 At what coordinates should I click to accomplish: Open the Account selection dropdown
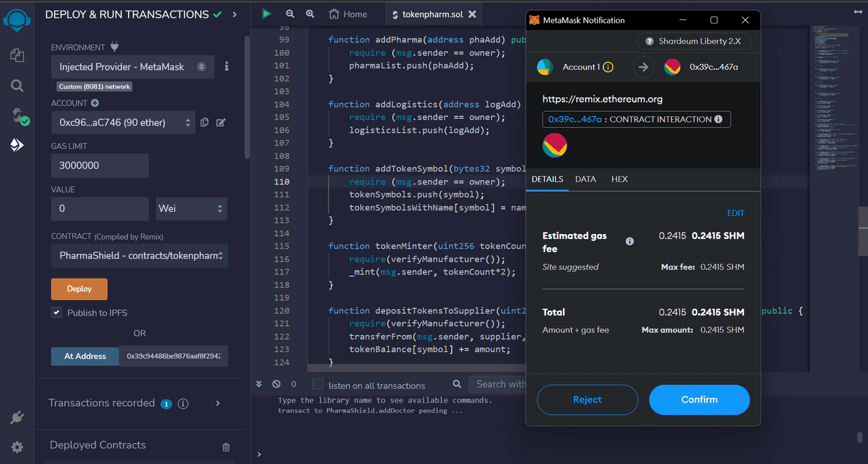click(123, 122)
